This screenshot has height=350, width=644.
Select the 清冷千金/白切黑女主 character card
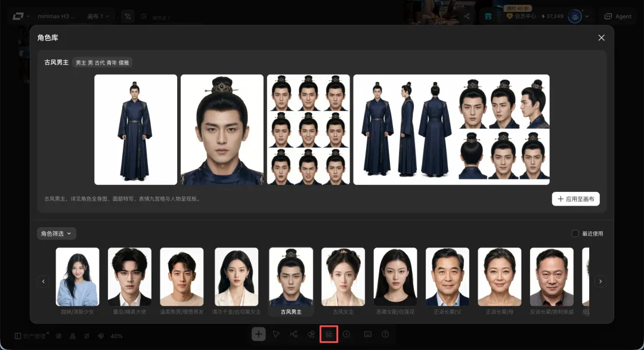coord(236,281)
